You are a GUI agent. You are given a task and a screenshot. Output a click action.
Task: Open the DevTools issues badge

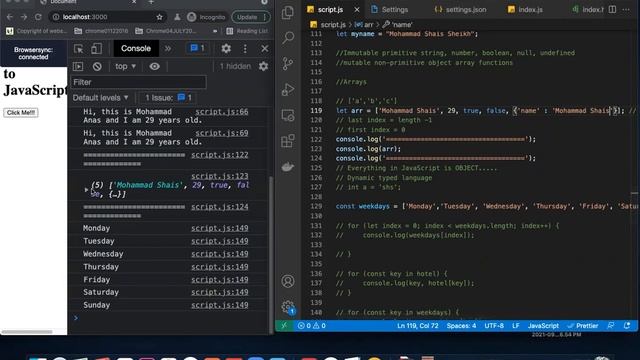pyautogui.click(x=197, y=48)
